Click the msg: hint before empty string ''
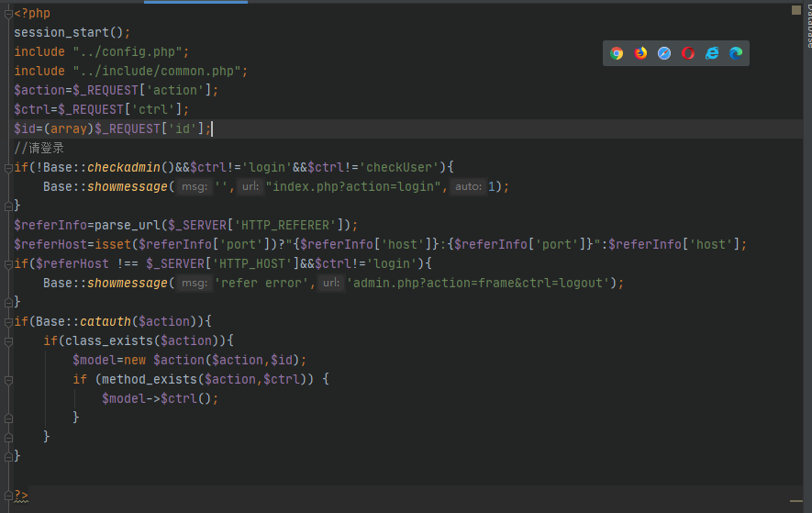 (195, 186)
